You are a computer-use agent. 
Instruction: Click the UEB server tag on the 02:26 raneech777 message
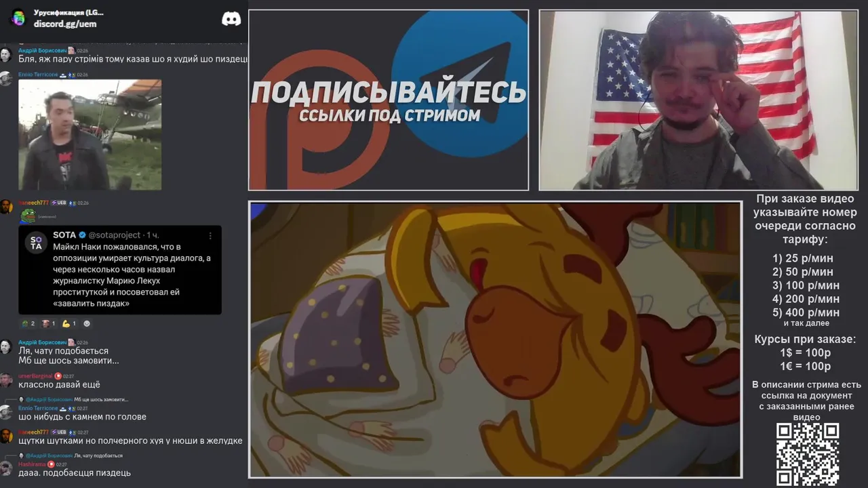click(59, 203)
